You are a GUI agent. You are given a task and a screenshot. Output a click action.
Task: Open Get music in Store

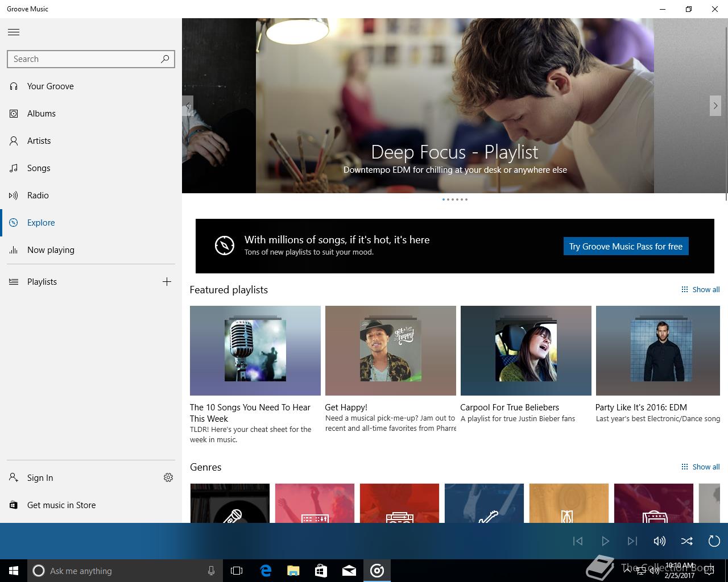(91, 505)
